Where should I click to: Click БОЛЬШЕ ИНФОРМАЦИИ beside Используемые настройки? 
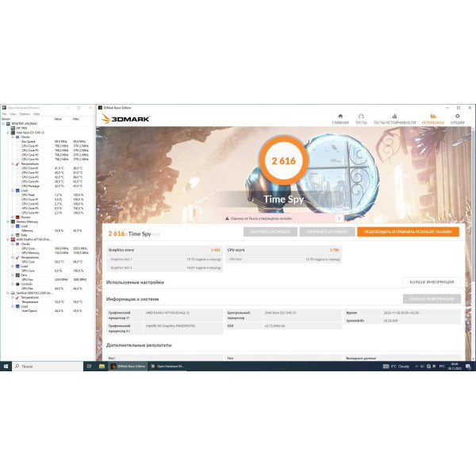(432, 282)
